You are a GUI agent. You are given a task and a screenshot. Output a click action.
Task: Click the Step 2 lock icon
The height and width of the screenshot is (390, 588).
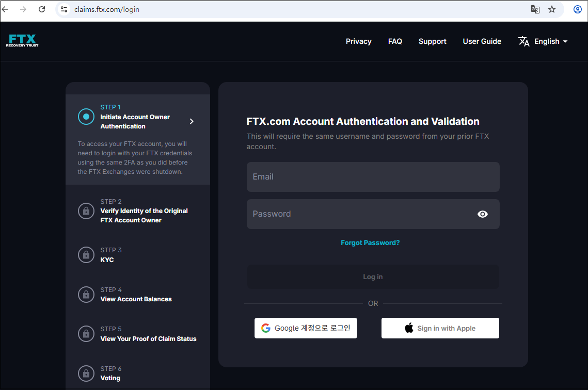pyautogui.click(x=86, y=211)
